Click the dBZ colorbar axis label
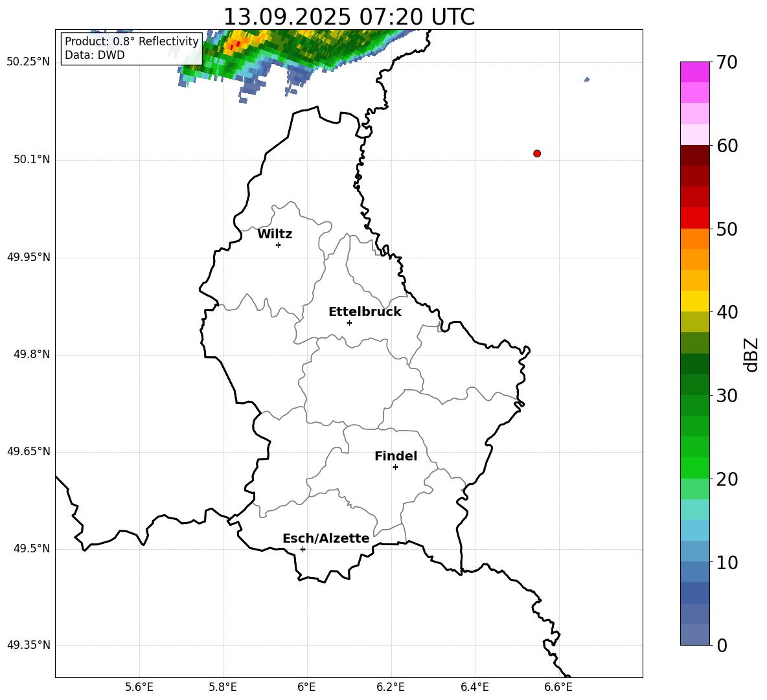This screenshot has width=767, height=700. click(751, 354)
